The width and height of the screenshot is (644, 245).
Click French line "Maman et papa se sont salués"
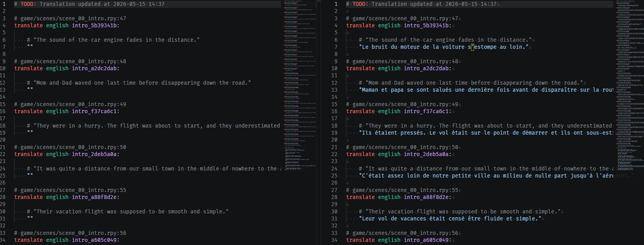click(x=486, y=90)
